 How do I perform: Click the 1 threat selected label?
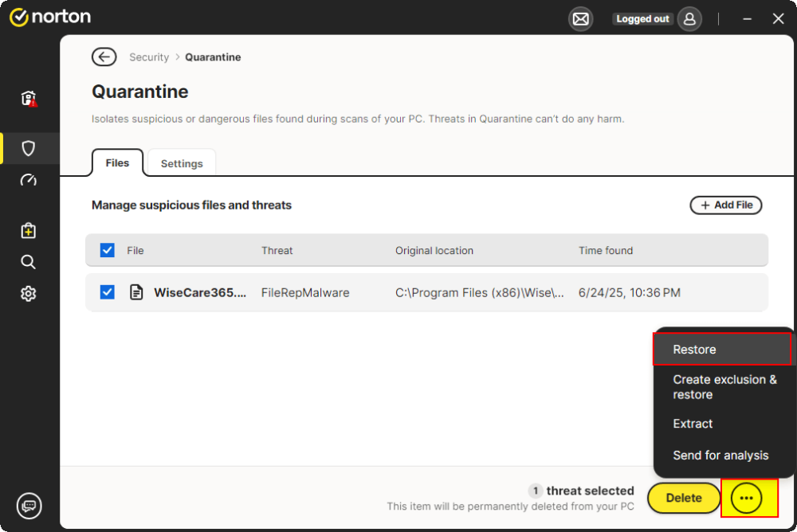(x=582, y=491)
